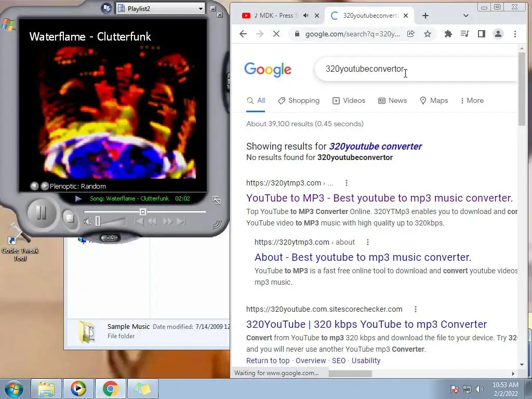Open options menu for 320ytmp3.com result

(347, 183)
